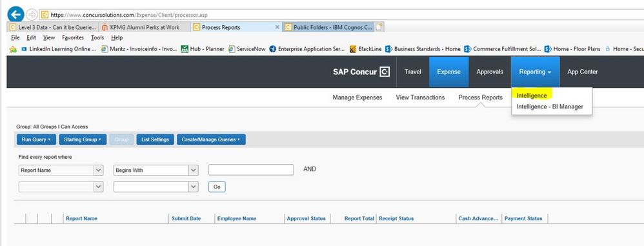Click the search value text field
644x246 pixels.
click(251, 170)
